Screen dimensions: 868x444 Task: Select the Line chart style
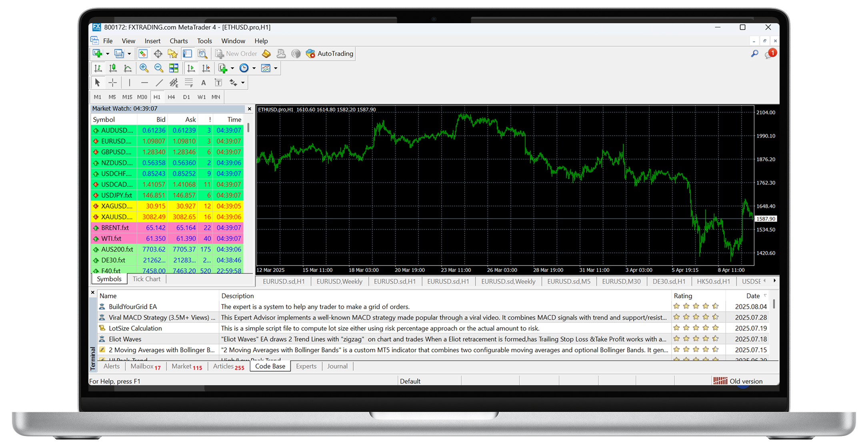click(128, 68)
